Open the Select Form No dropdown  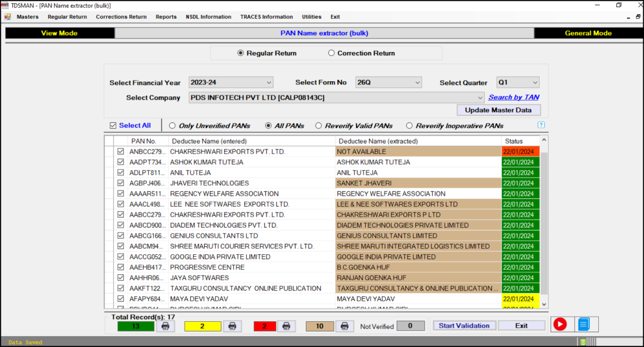point(417,82)
